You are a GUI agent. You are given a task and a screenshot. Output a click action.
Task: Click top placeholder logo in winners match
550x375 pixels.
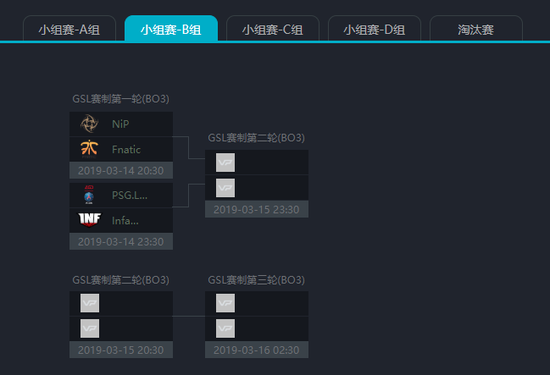click(x=225, y=162)
